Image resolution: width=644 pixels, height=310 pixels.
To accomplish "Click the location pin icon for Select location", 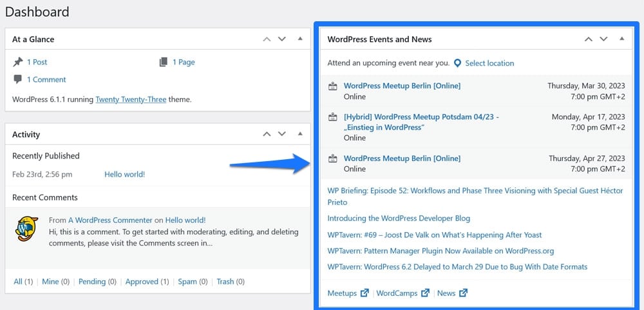I will pyautogui.click(x=457, y=63).
